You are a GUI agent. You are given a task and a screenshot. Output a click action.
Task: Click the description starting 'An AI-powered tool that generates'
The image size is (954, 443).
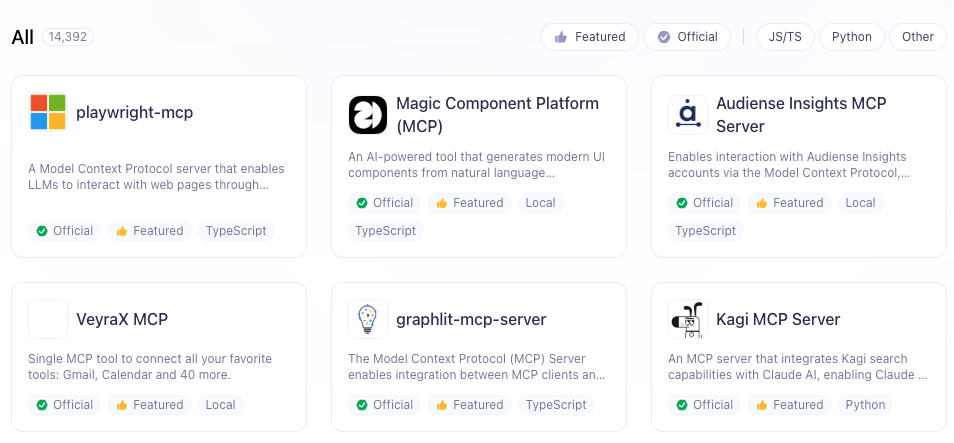pyautogui.click(x=476, y=165)
